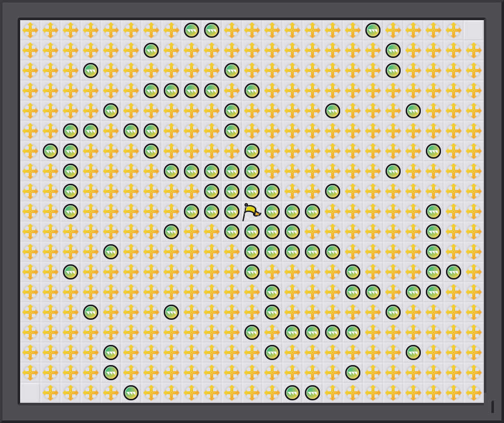
Task: Select the yellow cross left of the top-right empty tile
Action: [454, 30]
